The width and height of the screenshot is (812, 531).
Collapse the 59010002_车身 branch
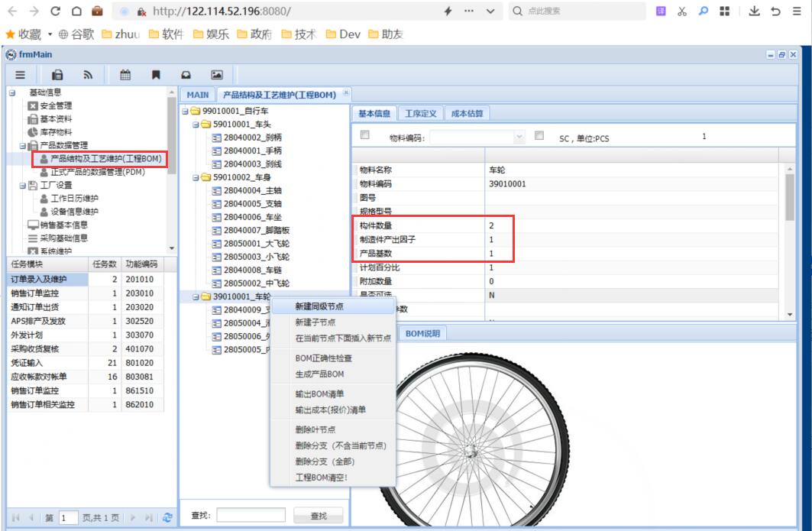(x=196, y=178)
